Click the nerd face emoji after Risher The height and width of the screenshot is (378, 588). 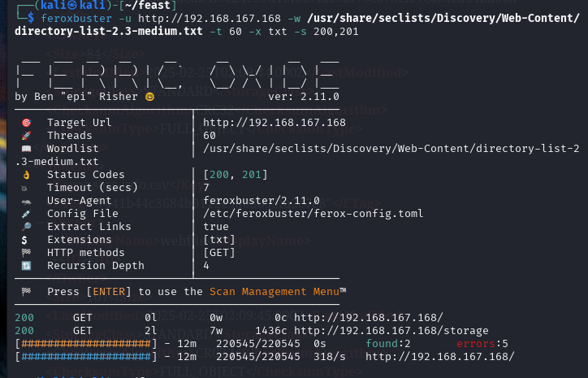pos(149,97)
